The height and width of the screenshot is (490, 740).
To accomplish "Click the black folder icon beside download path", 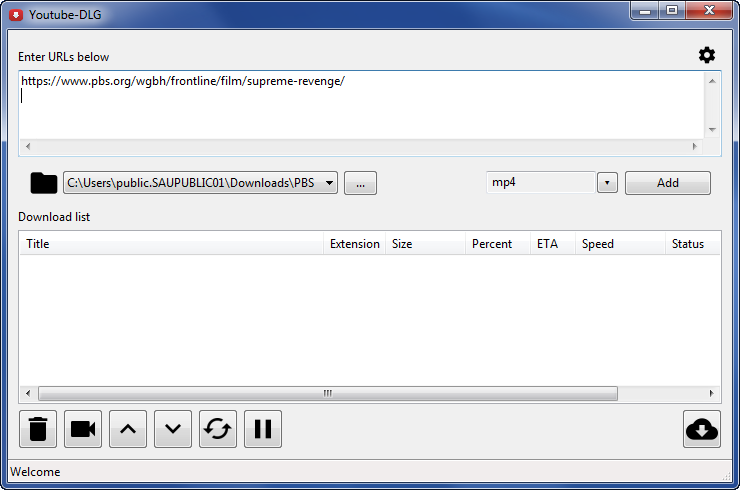I will click(43, 183).
